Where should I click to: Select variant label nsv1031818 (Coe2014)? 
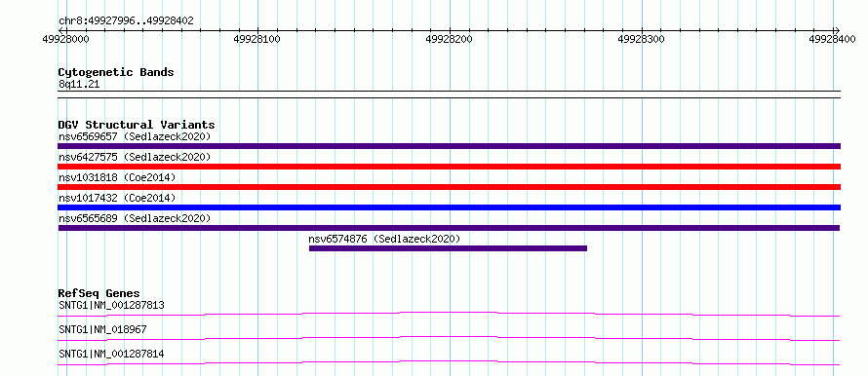(117, 177)
